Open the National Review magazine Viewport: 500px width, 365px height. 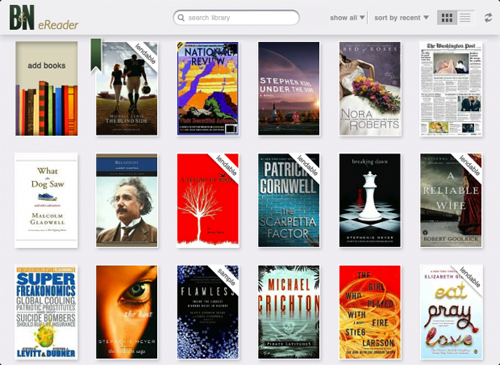pos(208,89)
